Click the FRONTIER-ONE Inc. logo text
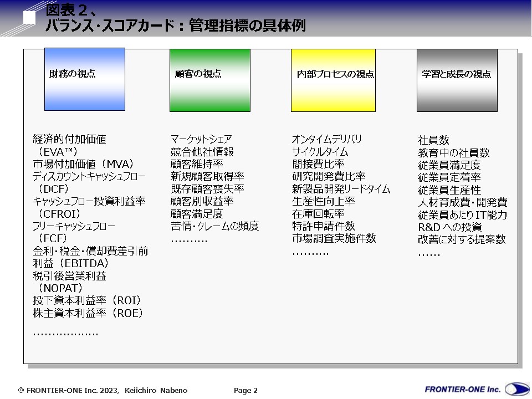The image size is (532, 399). [x=463, y=389]
